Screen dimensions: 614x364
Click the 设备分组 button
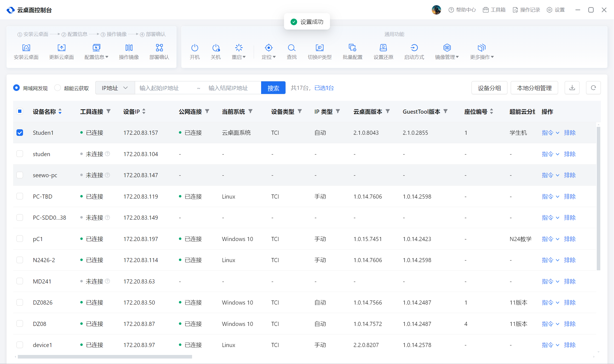click(489, 88)
